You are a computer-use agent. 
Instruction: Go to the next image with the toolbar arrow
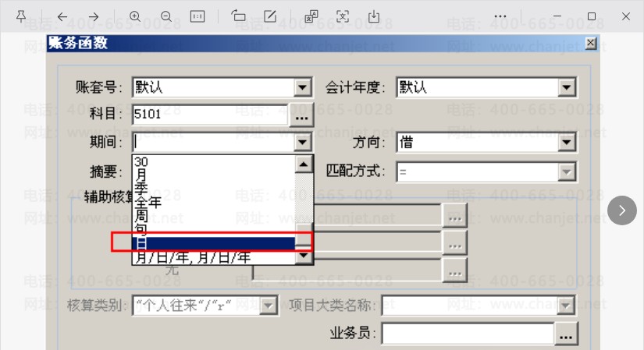click(x=94, y=16)
